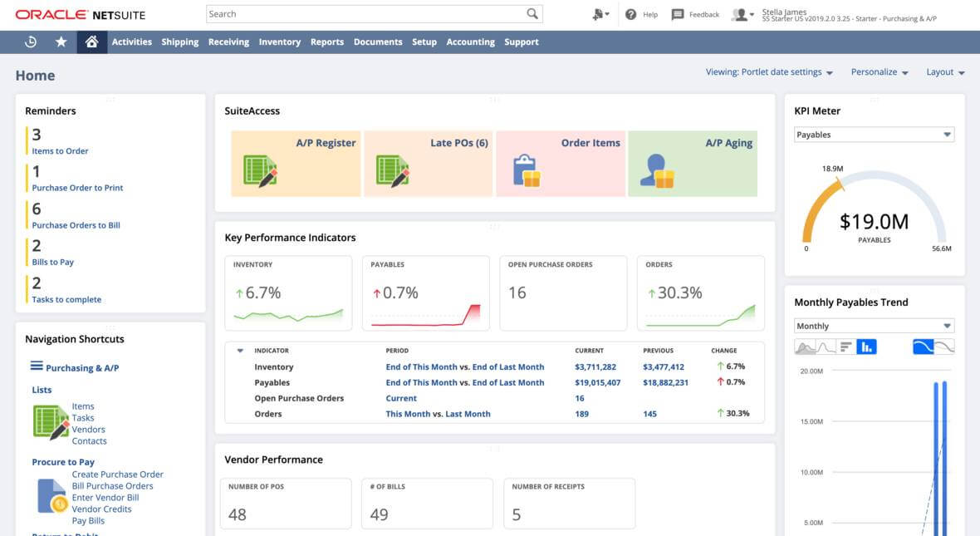Click the A/P Aging person icon
This screenshot has height=536, width=980.
pos(657,170)
